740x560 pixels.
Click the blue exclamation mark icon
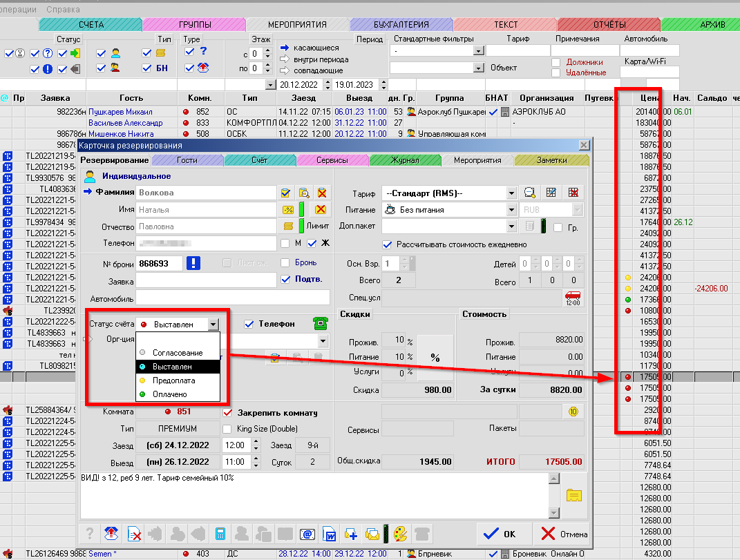point(195,262)
